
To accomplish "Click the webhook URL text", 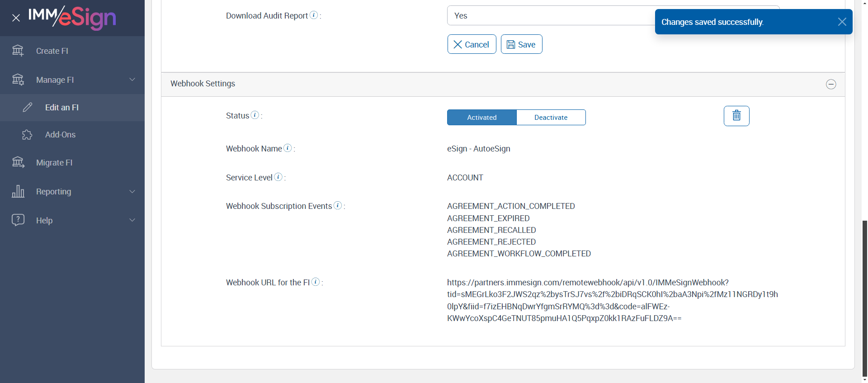I will 613,300.
